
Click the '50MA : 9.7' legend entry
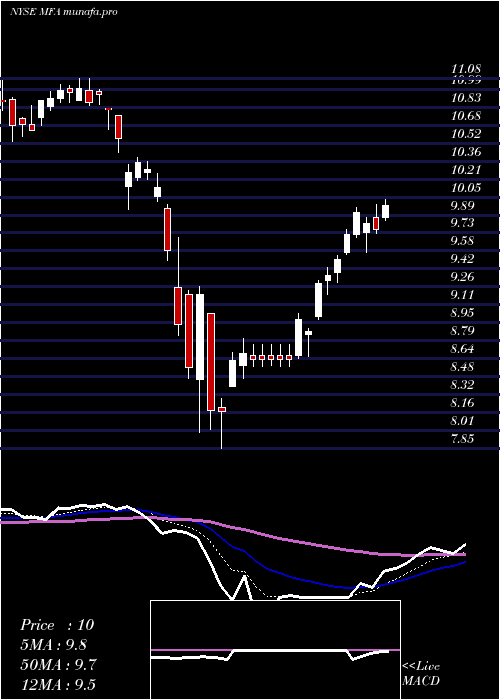(x=57, y=665)
